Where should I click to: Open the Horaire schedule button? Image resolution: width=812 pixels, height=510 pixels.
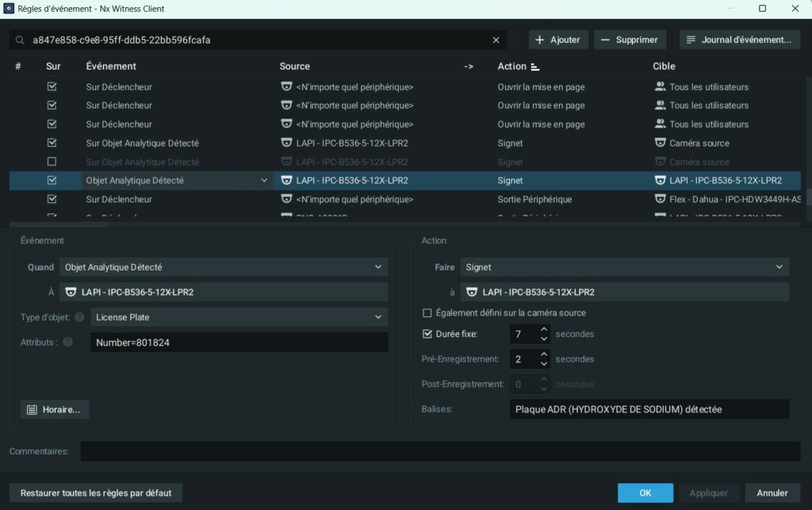click(x=55, y=409)
